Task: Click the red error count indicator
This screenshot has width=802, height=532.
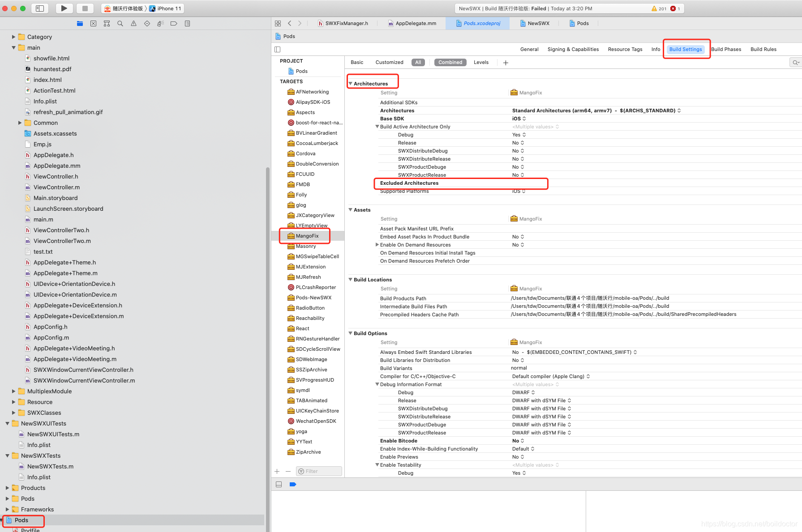Action: coord(675,9)
